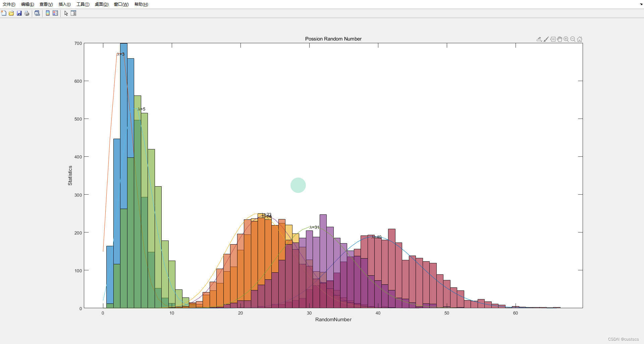Save the figure with the floppy disk icon
The image size is (644, 344).
[19, 13]
